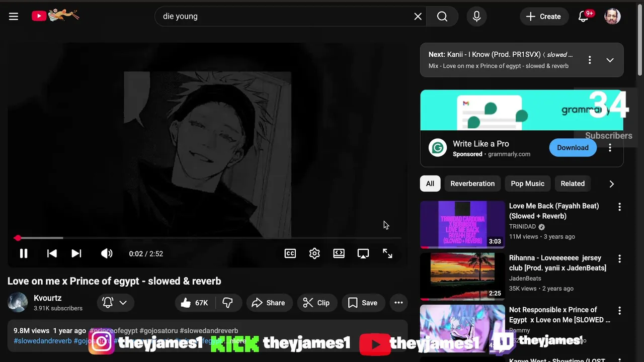Like the video (67K)
The width and height of the screenshot is (644, 362).
pyautogui.click(x=195, y=303)
